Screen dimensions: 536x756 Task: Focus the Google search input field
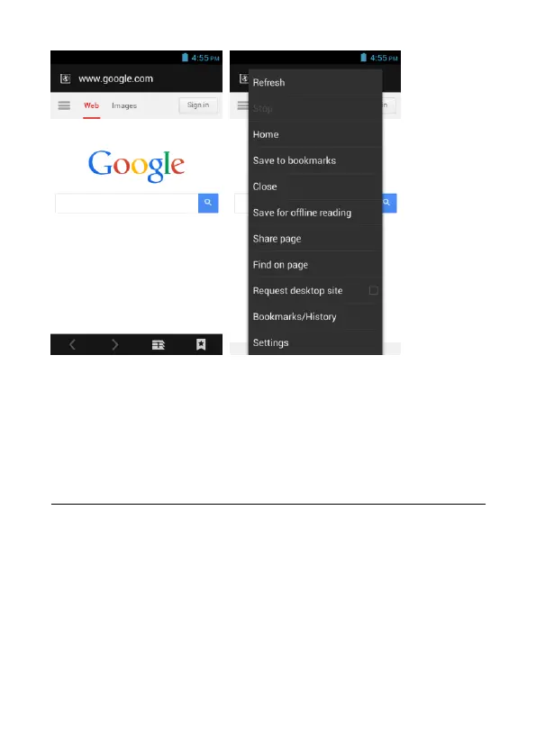[x=127, y=203]
